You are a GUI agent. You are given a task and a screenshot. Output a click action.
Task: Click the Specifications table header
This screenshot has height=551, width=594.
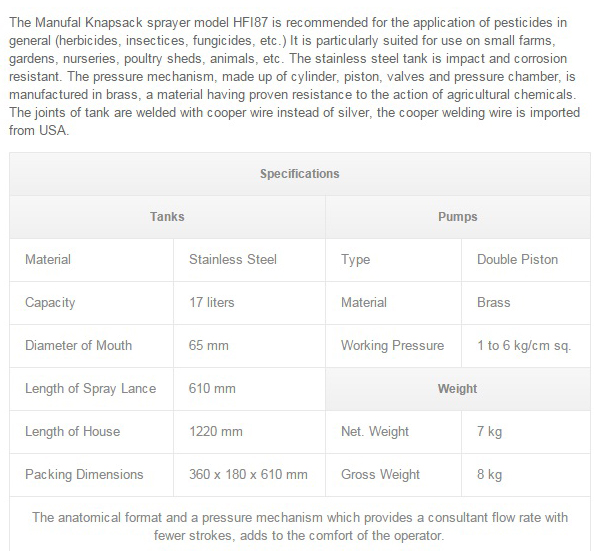[x=300, y=174]
